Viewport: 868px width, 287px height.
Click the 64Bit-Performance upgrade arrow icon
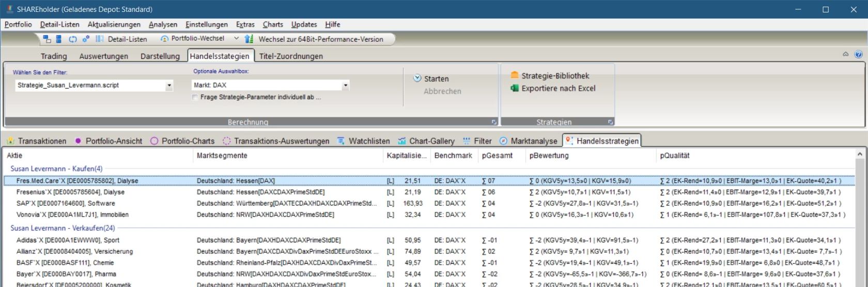pyautogui.click(x=249, y=39)
